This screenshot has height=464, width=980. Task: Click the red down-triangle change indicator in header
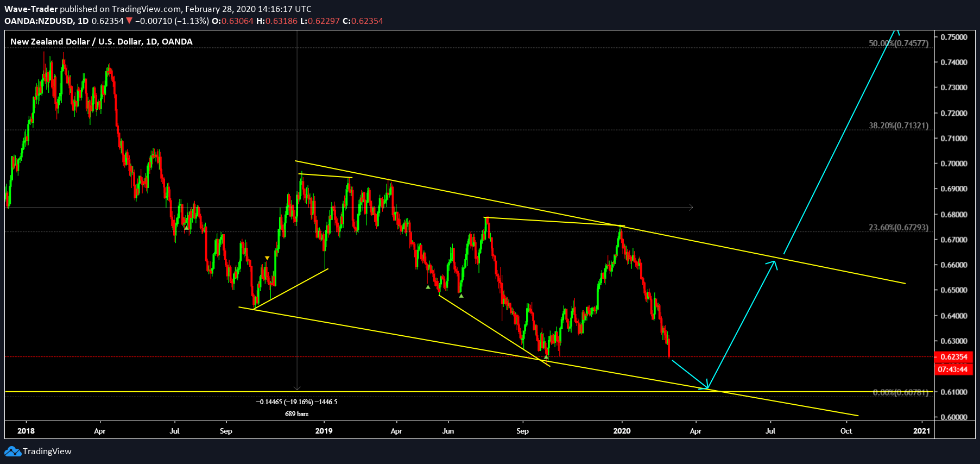[x=129, y=21]
